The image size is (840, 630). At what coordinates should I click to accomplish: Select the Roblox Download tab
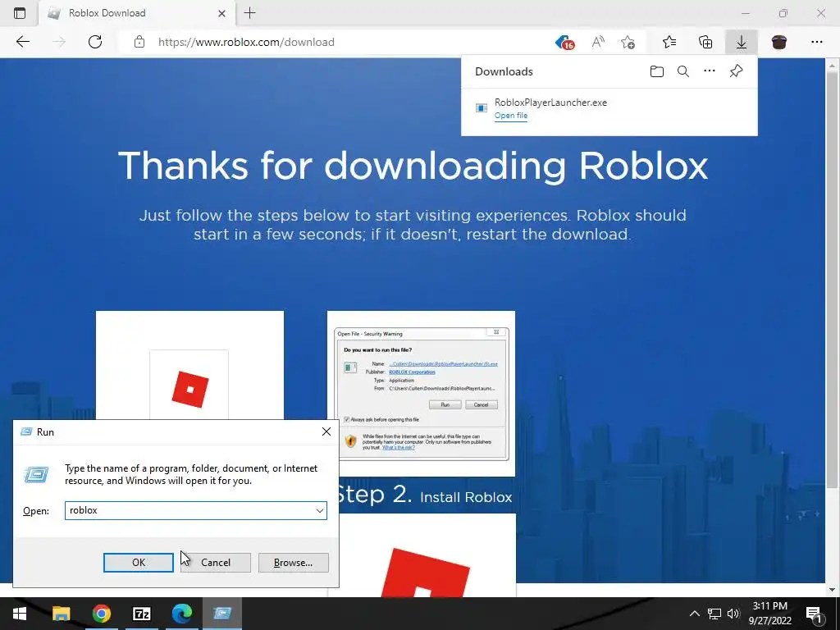[x=137, y=13]
